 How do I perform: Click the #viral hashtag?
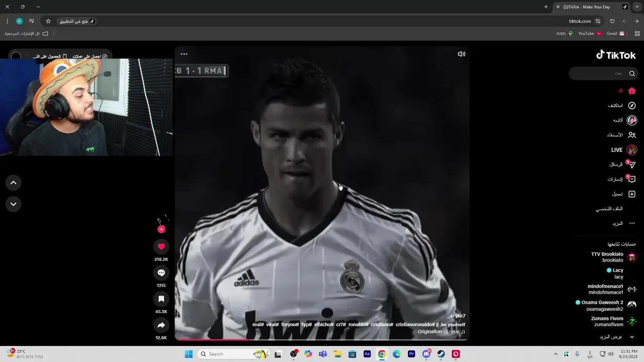273,324
